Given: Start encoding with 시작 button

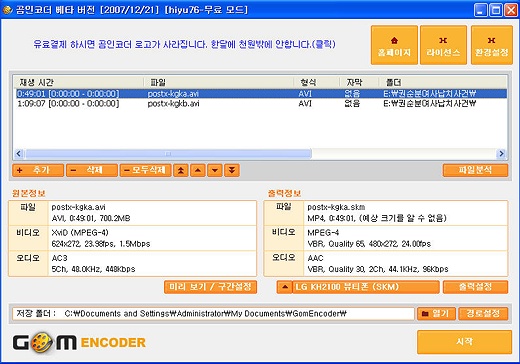Looking at the screenshot, I should [x=464, y=342].
